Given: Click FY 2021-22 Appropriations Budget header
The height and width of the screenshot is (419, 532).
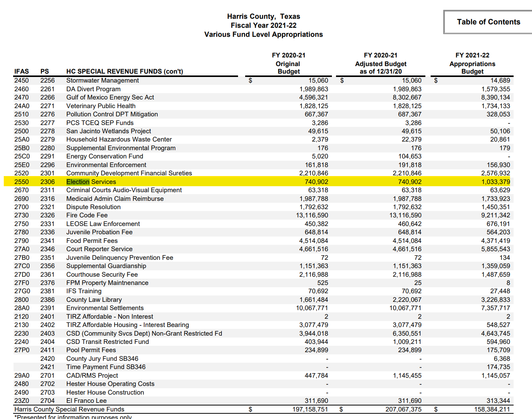Looking at the screenshot, I should pyautogui.click(x=472, y=63).
